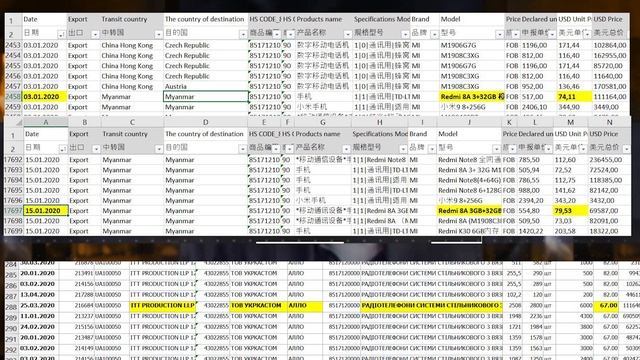Click highlighted unit price 74,11
Viewport: 640px width, 360px height.
click(x=574, y=97)
